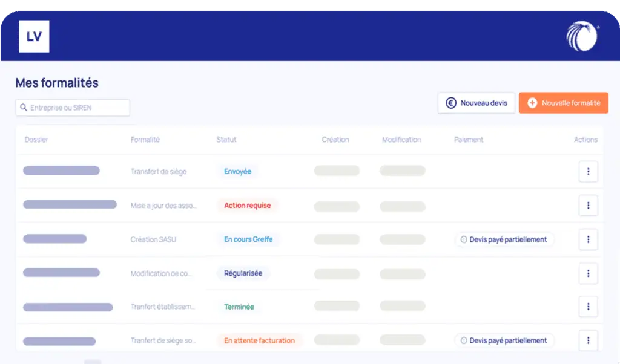Select the Envoyée status badge
The height and width of the screenshot is (364, 620).
pyautogui.click(x=237, y=172)
